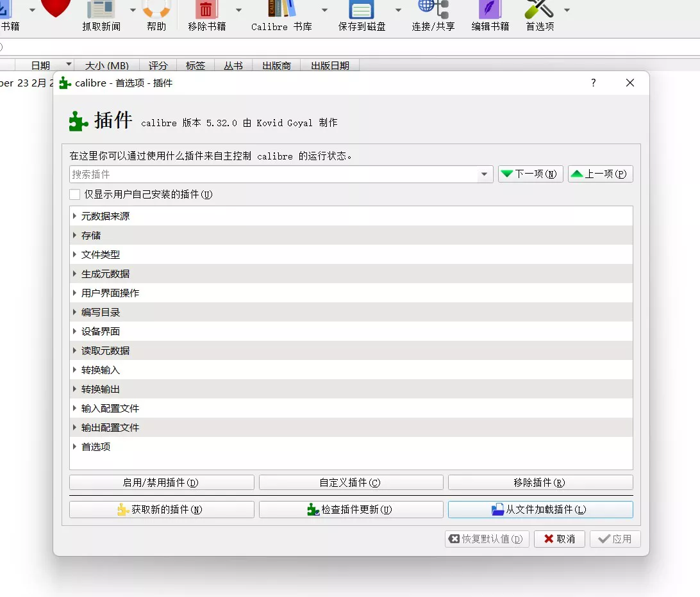Expand the 转换输入 plugin category
The height and width of the screenshot is (597, 700).
[x=74, y=370]
